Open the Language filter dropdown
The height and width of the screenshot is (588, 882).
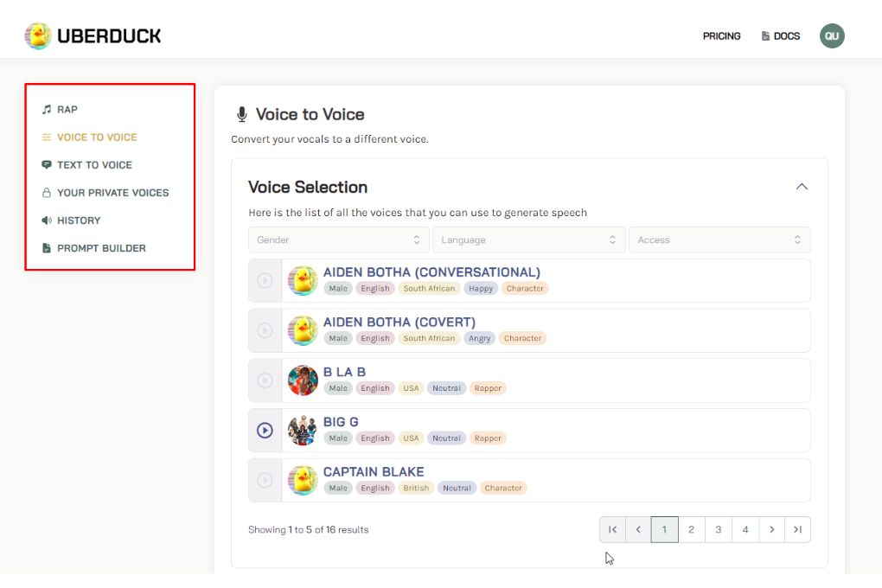click(x=528, y=240)
